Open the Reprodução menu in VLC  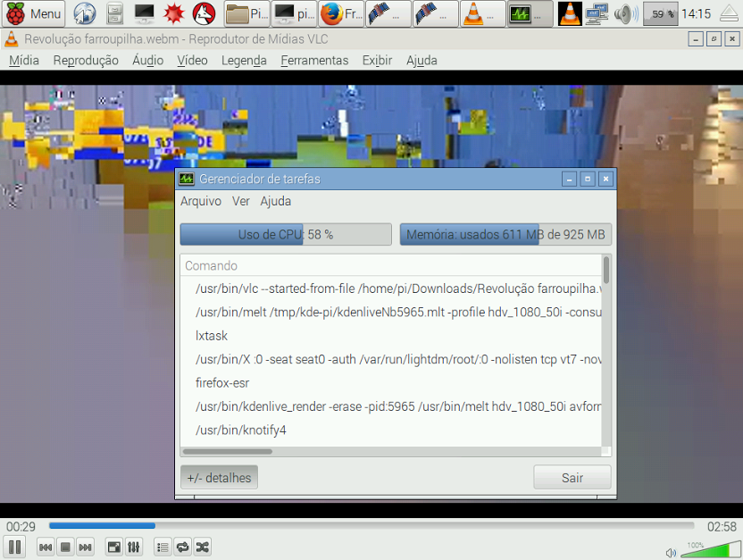tap(86, 60)
